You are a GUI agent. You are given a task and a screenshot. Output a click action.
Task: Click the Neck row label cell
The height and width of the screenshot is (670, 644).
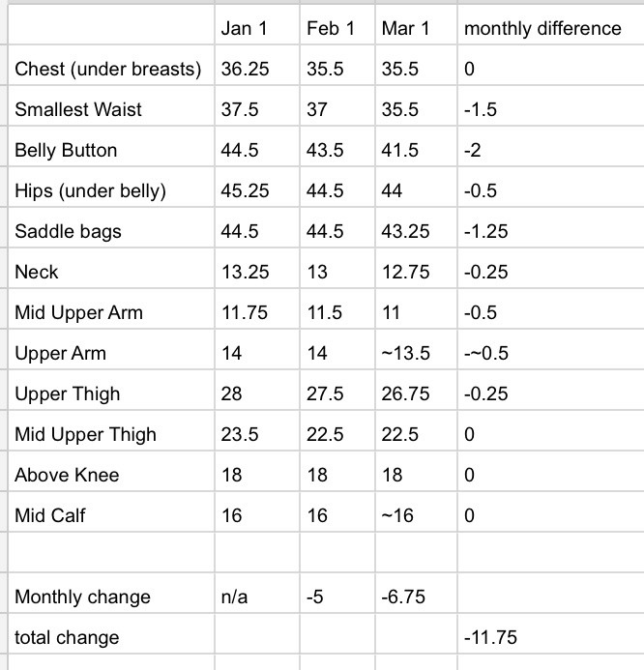click(x=37, y=272)
